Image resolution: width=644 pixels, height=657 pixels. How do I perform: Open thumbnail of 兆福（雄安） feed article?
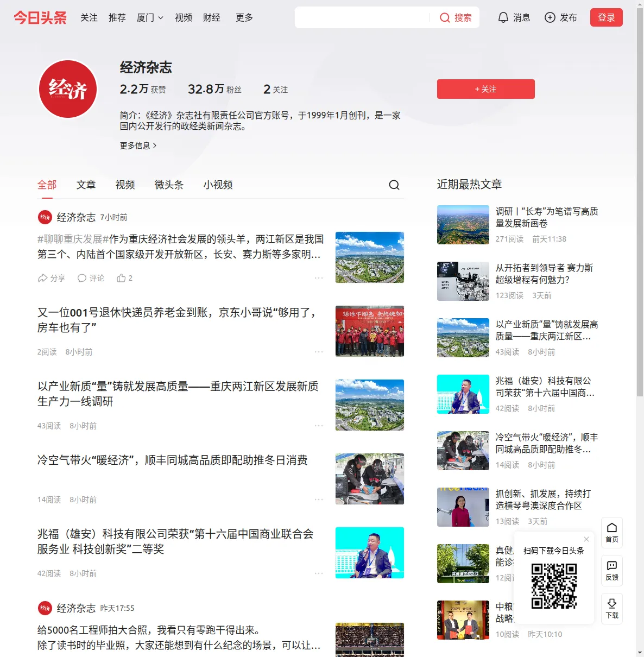point(370,553)
